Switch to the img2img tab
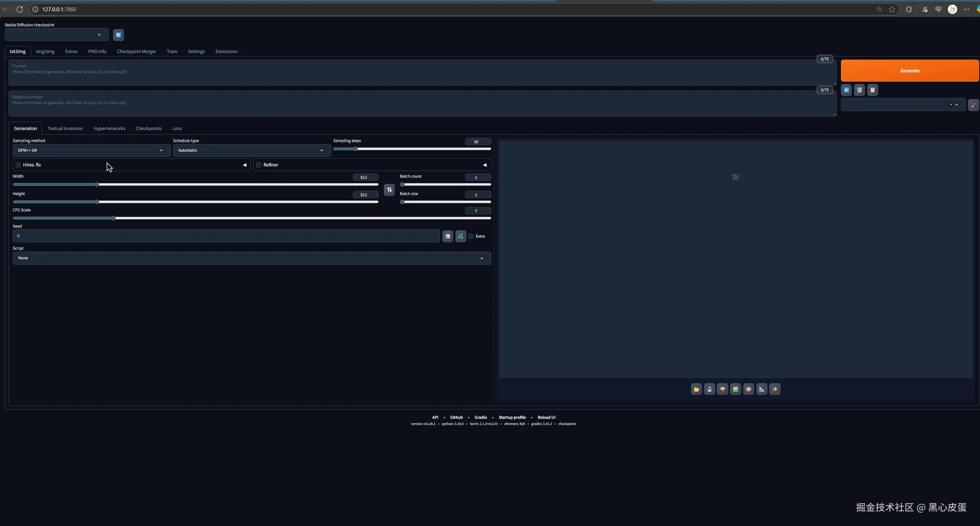Viewport: 980px width, 526px height. point(45,51)
